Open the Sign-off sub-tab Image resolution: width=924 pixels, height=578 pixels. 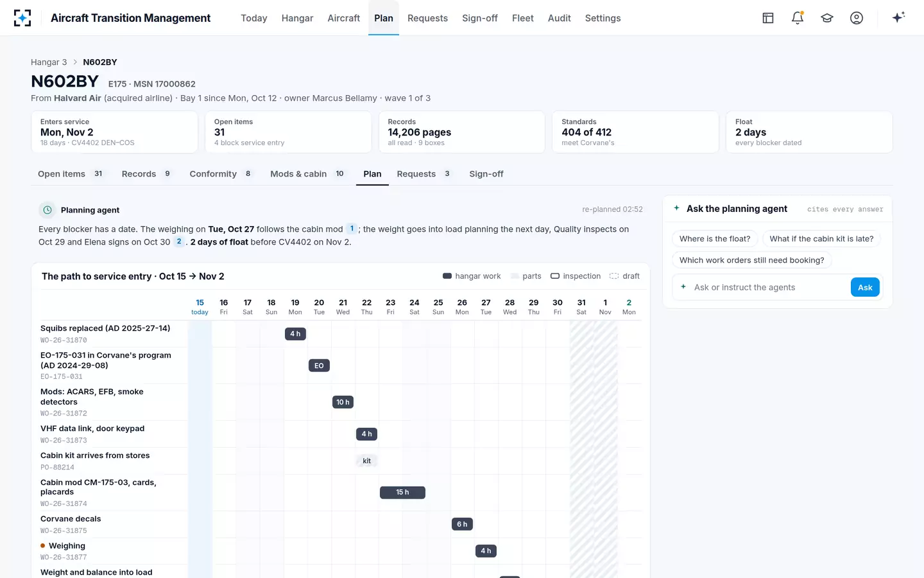pos(486,174)
